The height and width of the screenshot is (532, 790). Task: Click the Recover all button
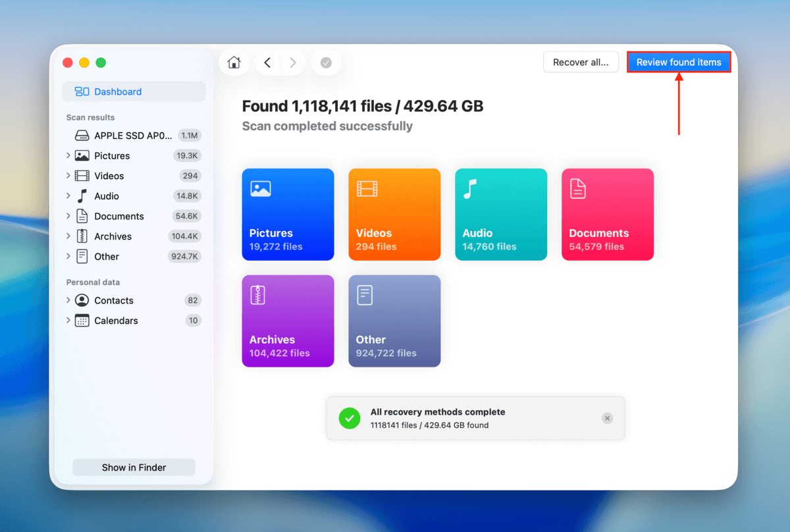tap(581, 62)
